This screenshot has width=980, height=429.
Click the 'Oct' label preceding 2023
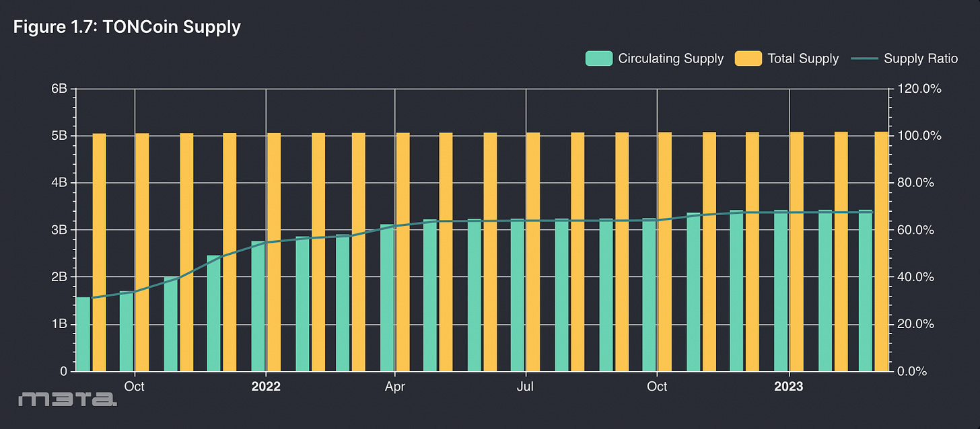657,387
